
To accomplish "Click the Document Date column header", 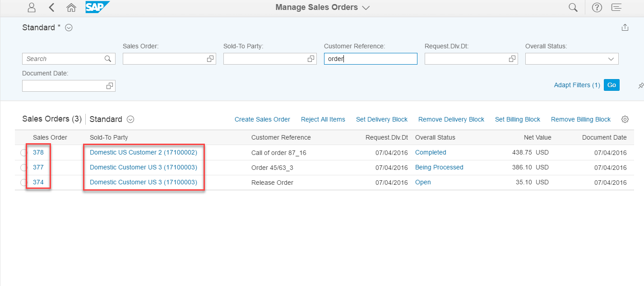I will pos(604,137).
